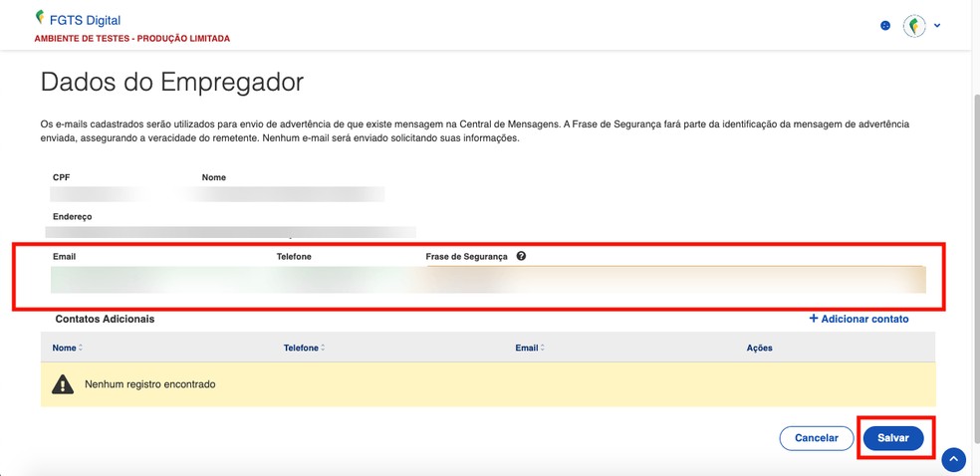Screen dimensions: 980x476
Task: Click the CPF label
Action: click(62, 177)
